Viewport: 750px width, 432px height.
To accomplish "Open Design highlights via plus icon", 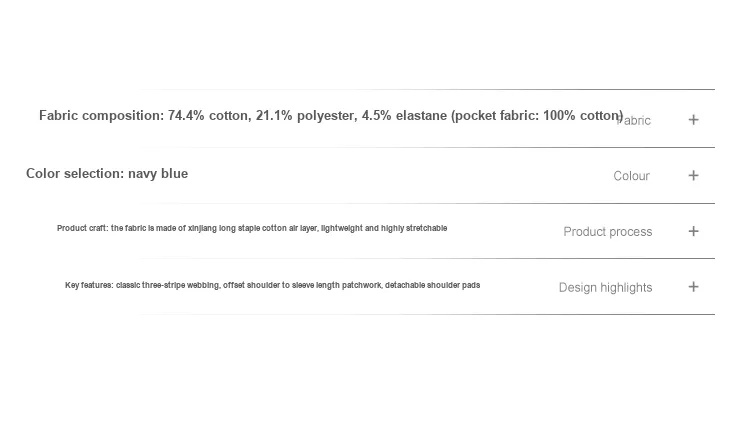I will point(693,287).
